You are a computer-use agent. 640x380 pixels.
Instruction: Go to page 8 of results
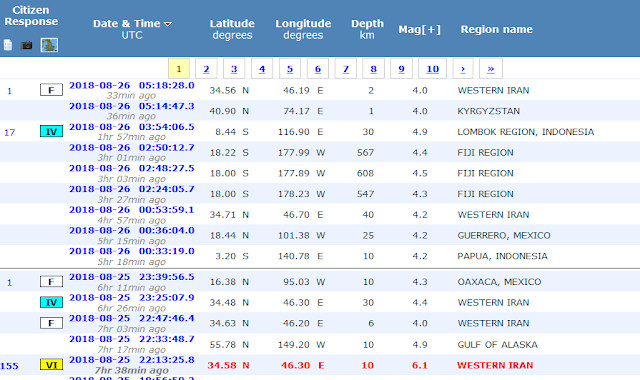[x=373, y=69]
